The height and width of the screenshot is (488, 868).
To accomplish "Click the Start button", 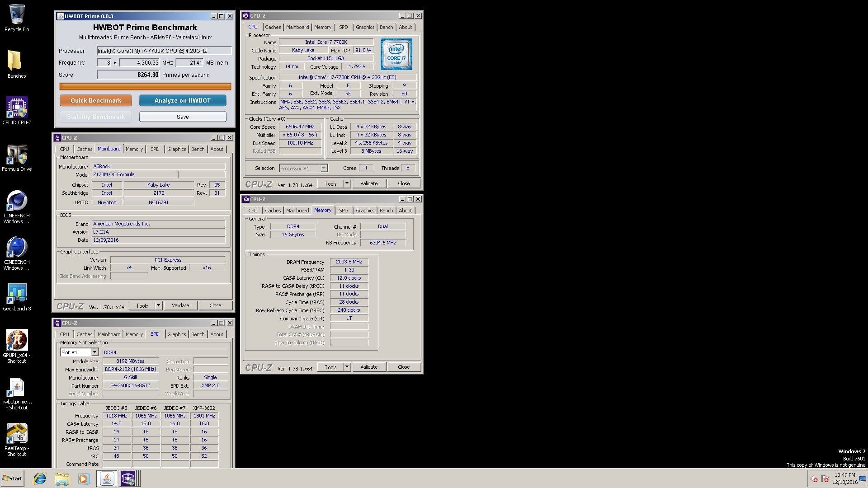I will pos(12,479).
